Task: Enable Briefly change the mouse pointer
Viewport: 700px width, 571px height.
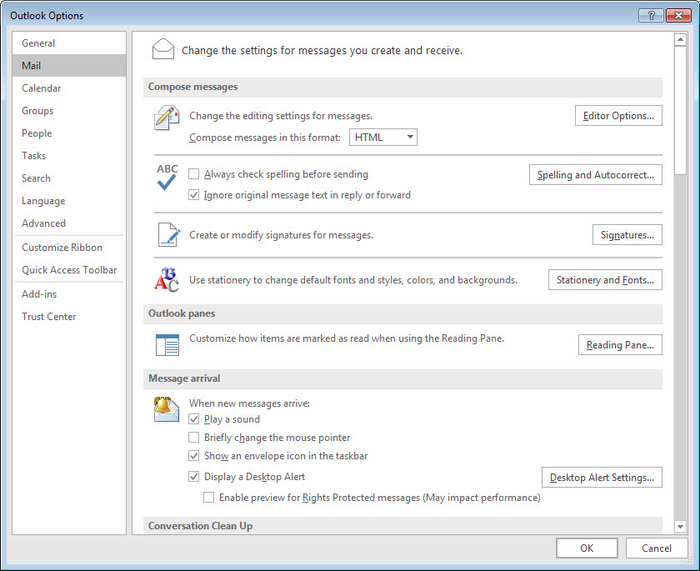Action: pos(193,437)
